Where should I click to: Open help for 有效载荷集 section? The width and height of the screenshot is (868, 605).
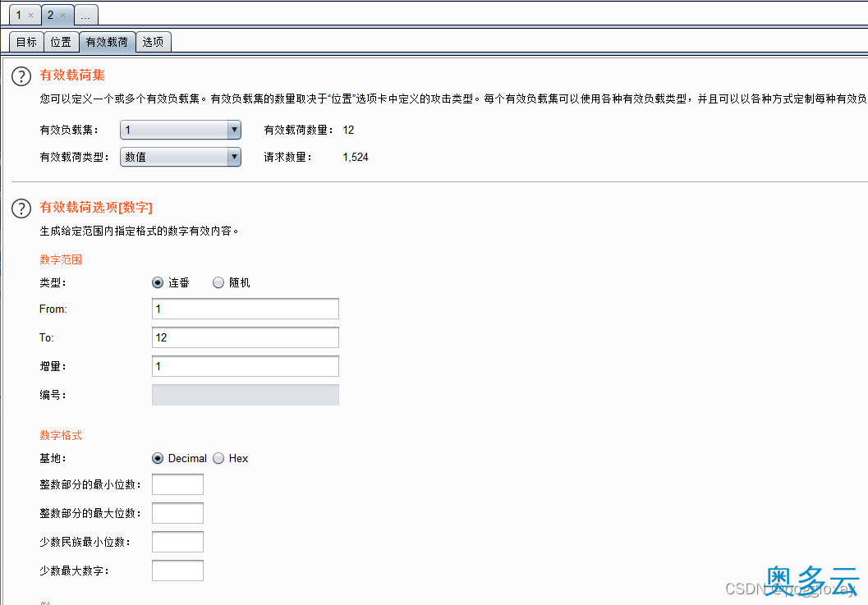(x=21, y=76)
